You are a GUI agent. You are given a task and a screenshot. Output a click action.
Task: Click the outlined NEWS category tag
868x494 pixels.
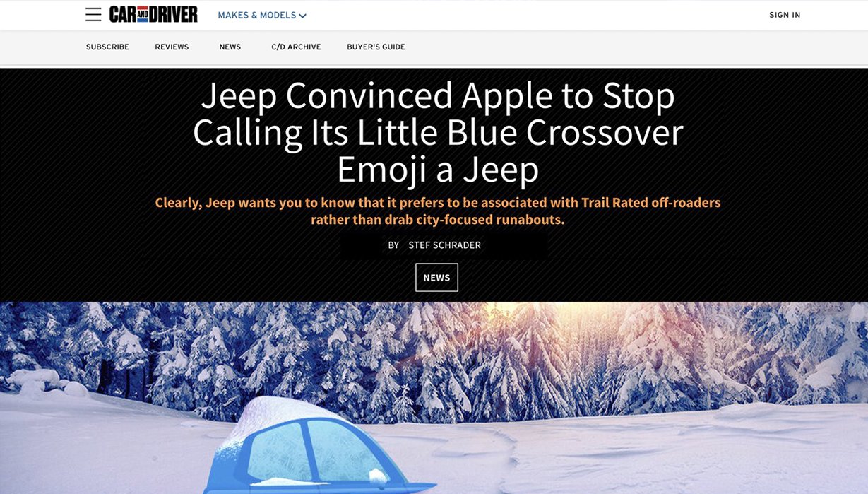coord(436,277)
